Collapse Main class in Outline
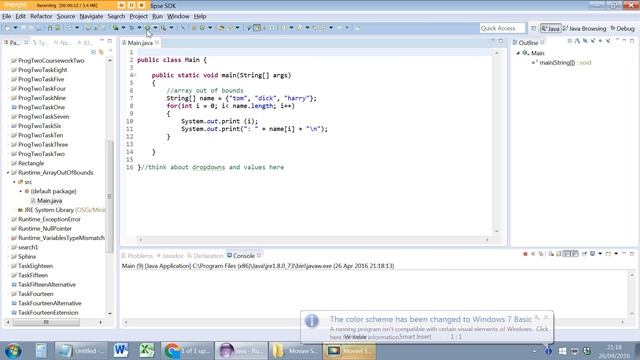The width and height of the screenshot is (640, 360). 518,53
